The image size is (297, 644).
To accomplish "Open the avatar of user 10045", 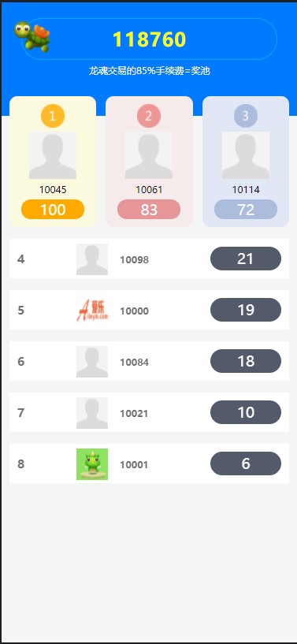I will point(53,155).
